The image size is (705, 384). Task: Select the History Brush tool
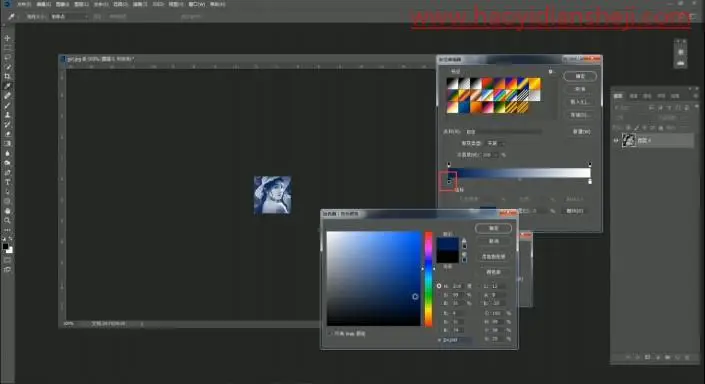tap(7, 124)
